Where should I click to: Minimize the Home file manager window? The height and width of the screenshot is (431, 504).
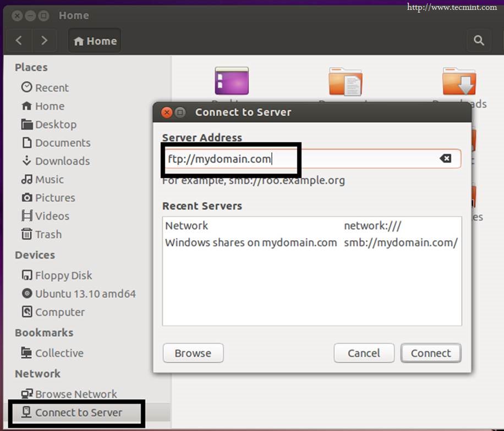tap(30, 15)
